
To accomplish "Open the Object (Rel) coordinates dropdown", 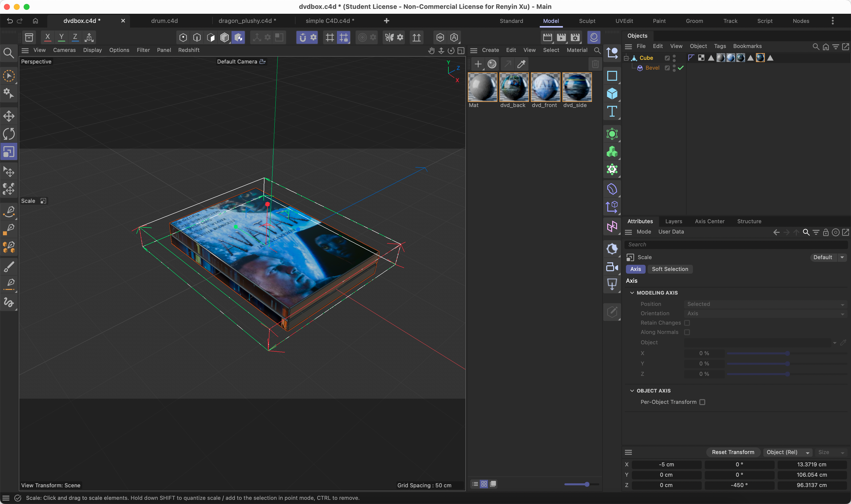I will 787,452.
